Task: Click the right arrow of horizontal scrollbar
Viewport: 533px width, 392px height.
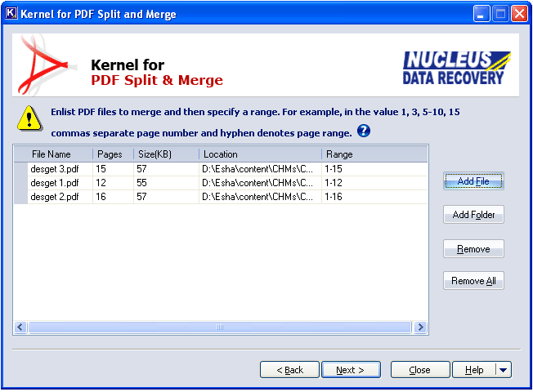Action: coord(420,327)
